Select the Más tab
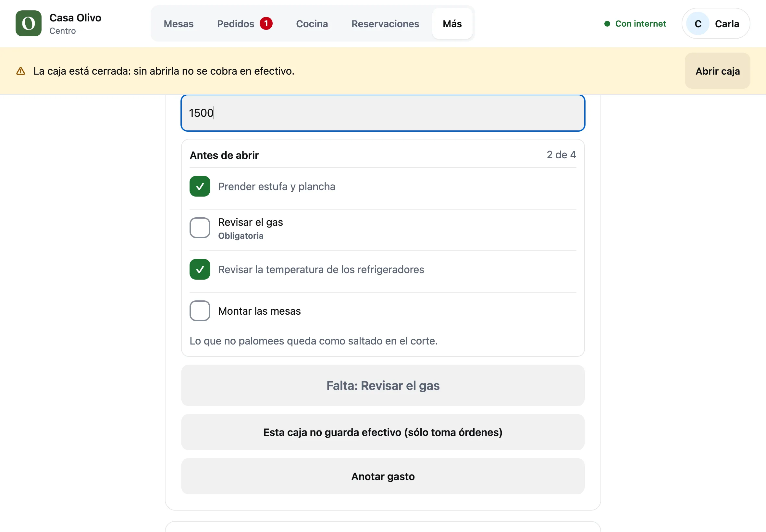Image resolution: width=766 pixels, height=532 pixels. pyautogui.click(x=452, y=24)
